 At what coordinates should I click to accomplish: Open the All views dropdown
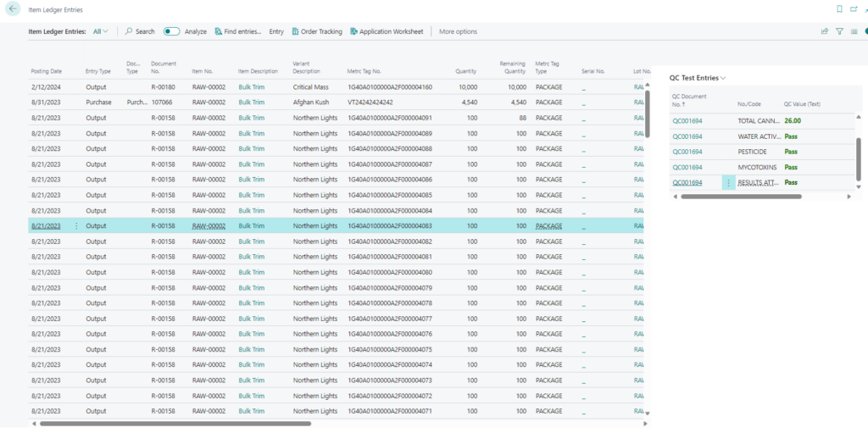pyautogui.click(x=100, y=31)
